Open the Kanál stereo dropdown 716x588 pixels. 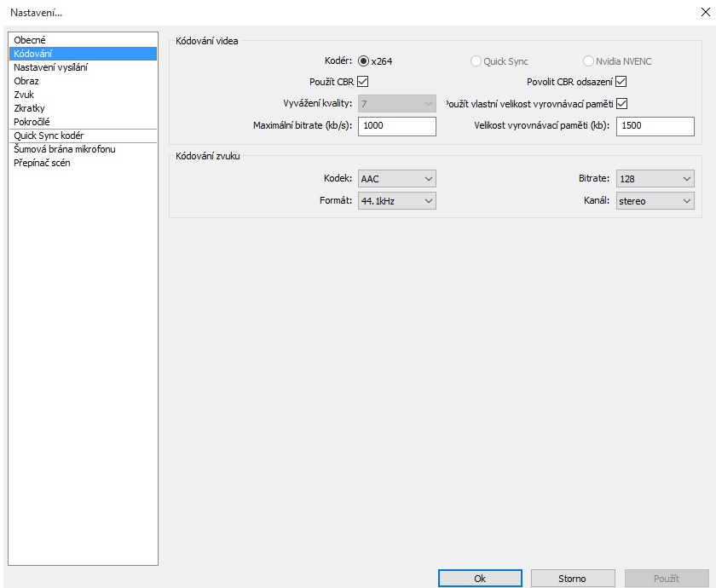pyautogui.click(x=655, y=201)
